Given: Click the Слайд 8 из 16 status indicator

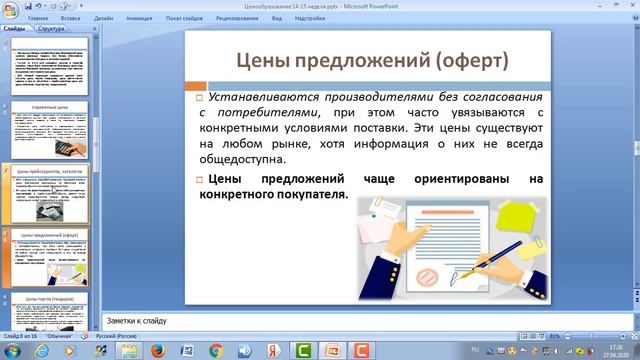Looking at the screenshot, I should (x=20, y=336).
